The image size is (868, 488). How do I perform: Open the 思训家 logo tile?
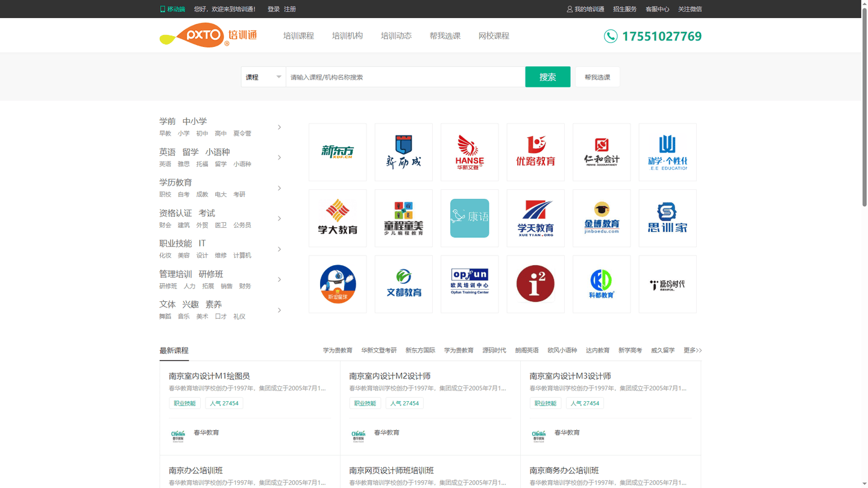(x=667, y=218)
